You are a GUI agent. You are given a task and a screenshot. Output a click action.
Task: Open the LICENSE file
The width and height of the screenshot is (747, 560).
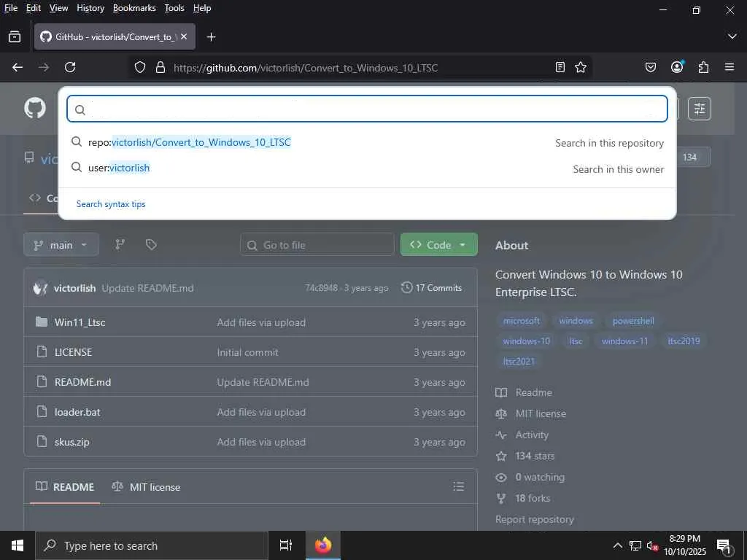click(74, 352)
